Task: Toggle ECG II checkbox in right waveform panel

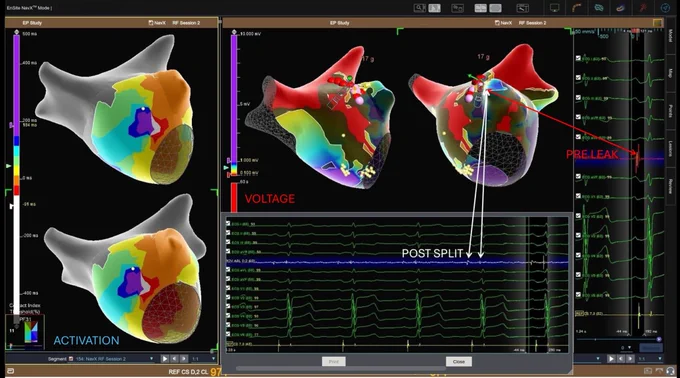Action: [578, 78]
